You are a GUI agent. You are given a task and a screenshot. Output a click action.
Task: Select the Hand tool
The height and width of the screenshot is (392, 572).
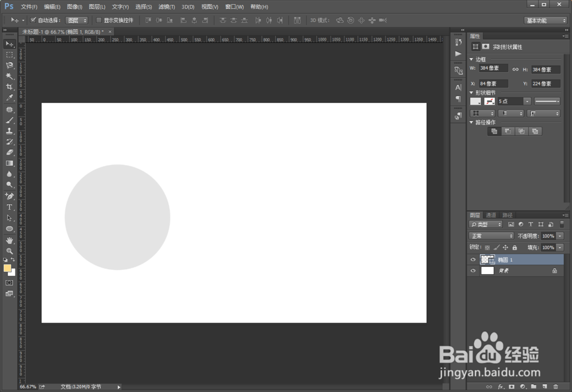(10, 241)
